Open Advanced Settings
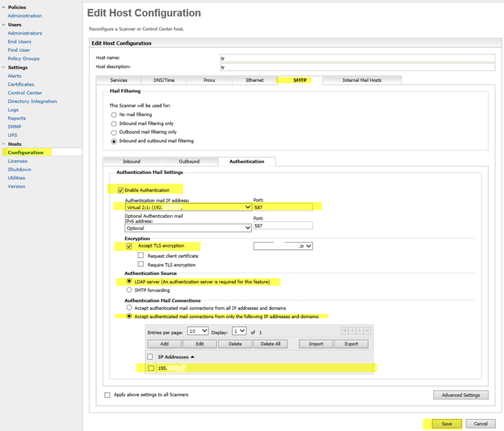504x431 pixels. (461, 395)
